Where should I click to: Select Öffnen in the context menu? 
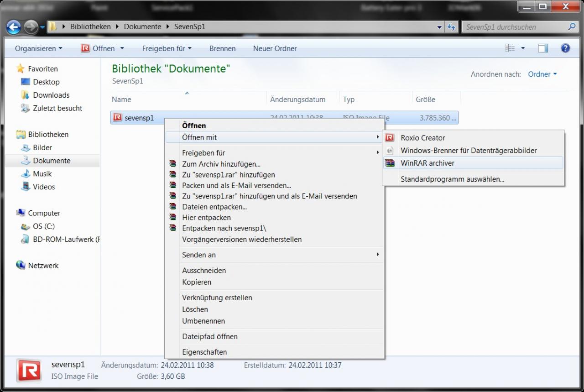[275, 125]
